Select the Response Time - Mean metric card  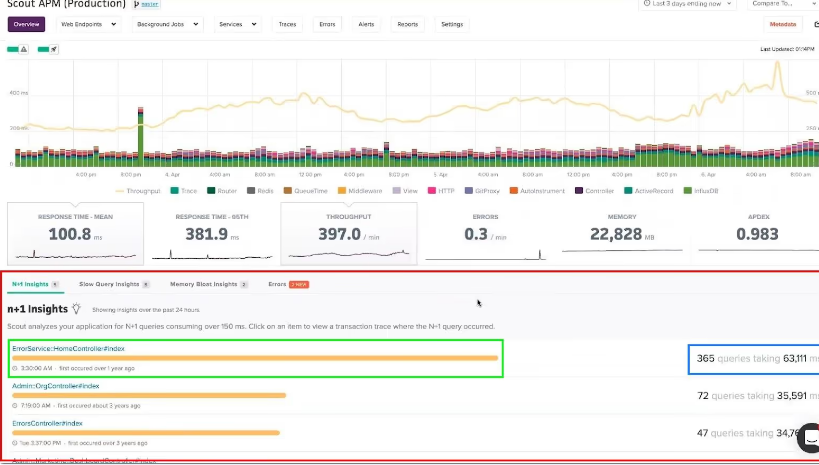pos(75,234)
